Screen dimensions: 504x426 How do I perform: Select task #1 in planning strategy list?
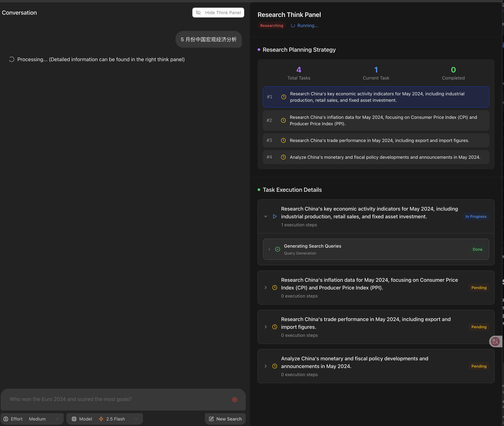pos(376,97)
